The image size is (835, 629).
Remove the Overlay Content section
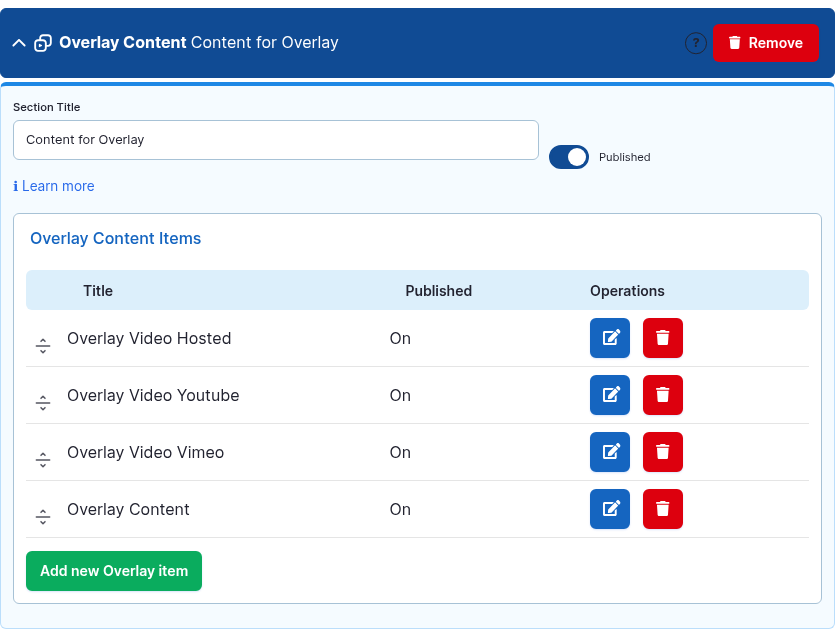(x=765, y=43)
